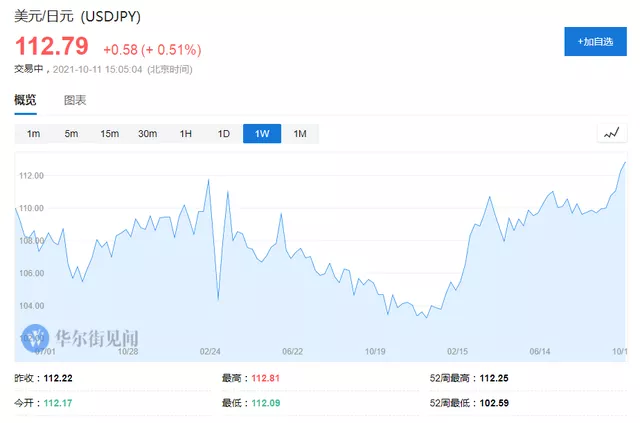Click the 112.79 current price
Screen dimensions: 640x423
click(x=51, y=47)
